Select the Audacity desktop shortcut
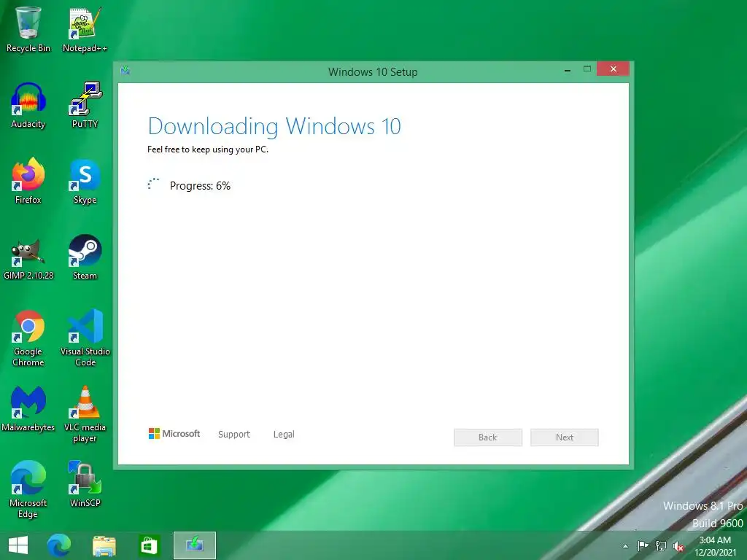 28,106
